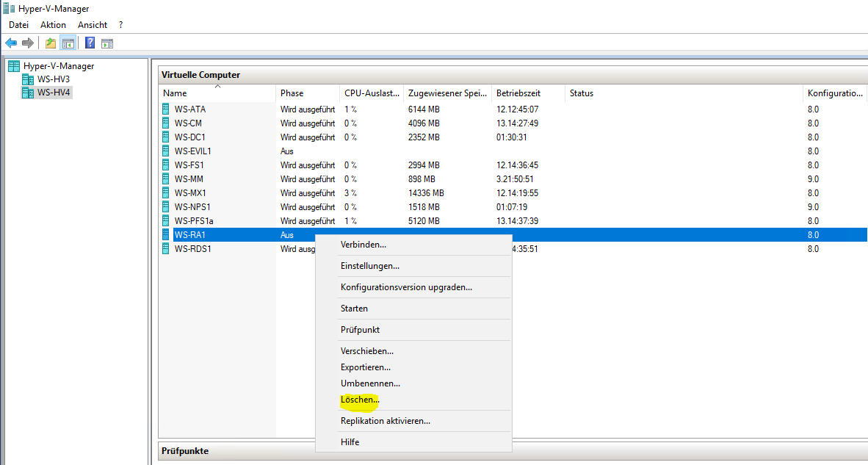Choose Löschen... in the context menu
Image resolution: width=868 pixels, height=465 pixels.
point(413,399)
